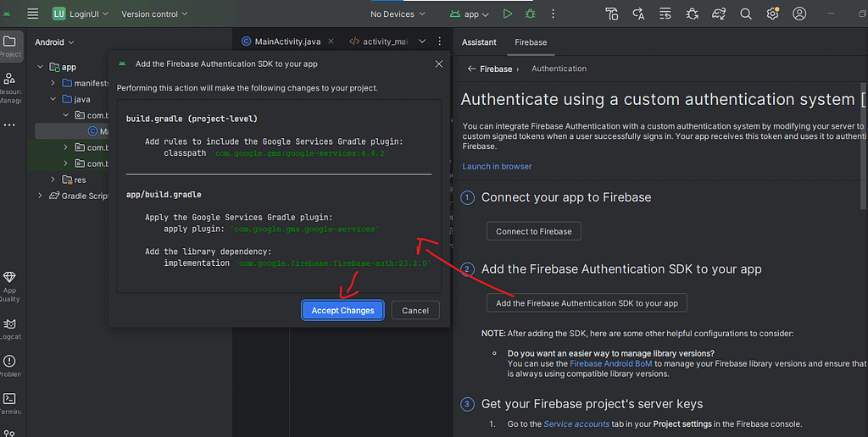
Task: Open the app run configuration dropdown
Action: tap(470, 14)
